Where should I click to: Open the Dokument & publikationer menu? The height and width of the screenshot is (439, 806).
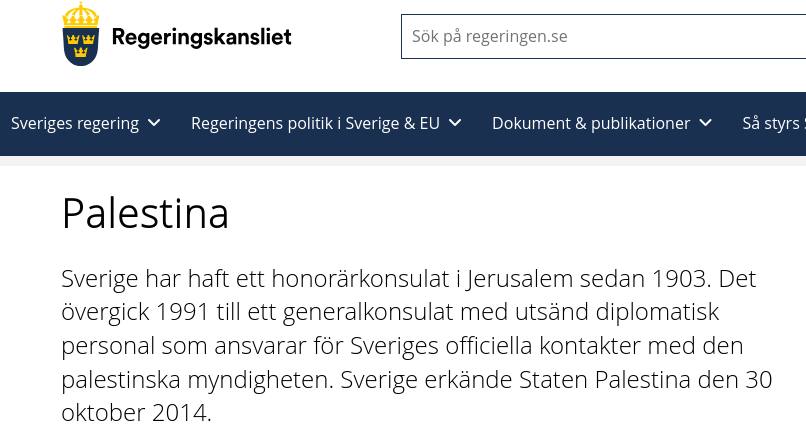pyautogui.click(x=590, y=123)
